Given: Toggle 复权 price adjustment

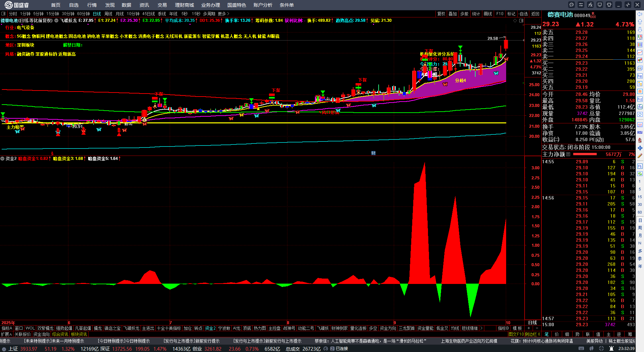Looking at the screenshot, I should (441, 14).
